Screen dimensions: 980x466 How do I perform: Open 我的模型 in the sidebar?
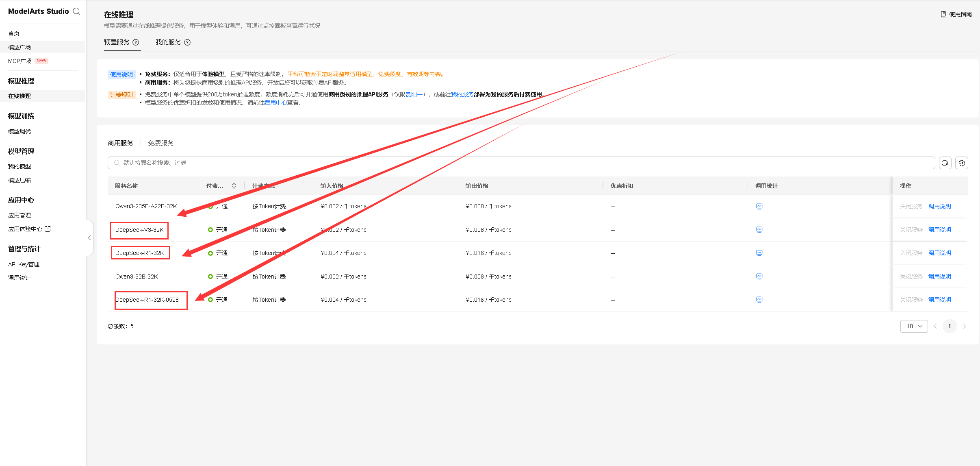[20, 166]
